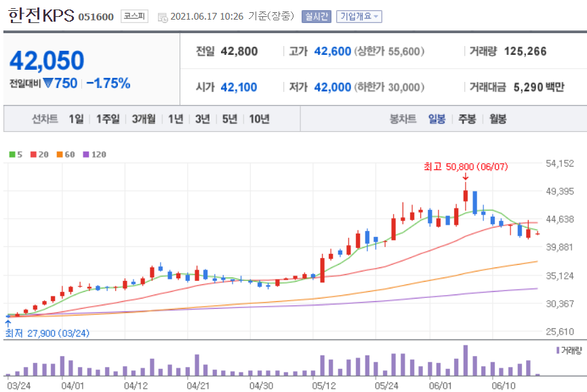Select the 1일 line chart period
This screenshot has height=392, width=587.
coord(77,119)
